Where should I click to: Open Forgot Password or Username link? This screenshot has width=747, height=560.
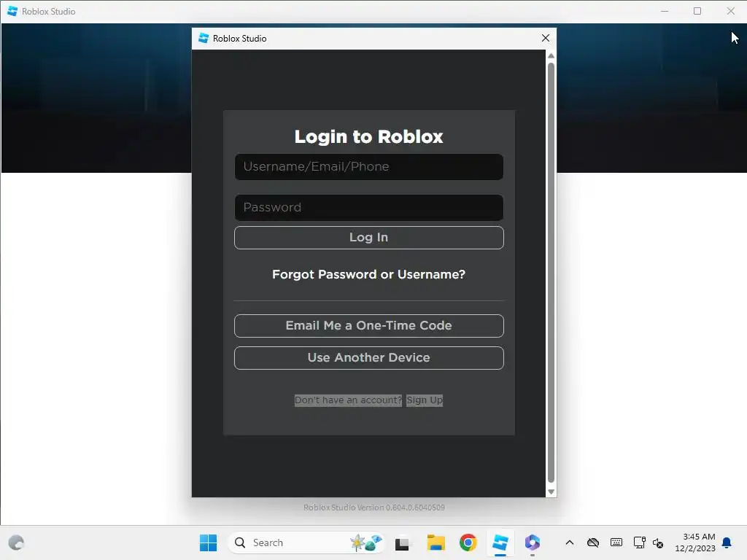tap(368, 274)
